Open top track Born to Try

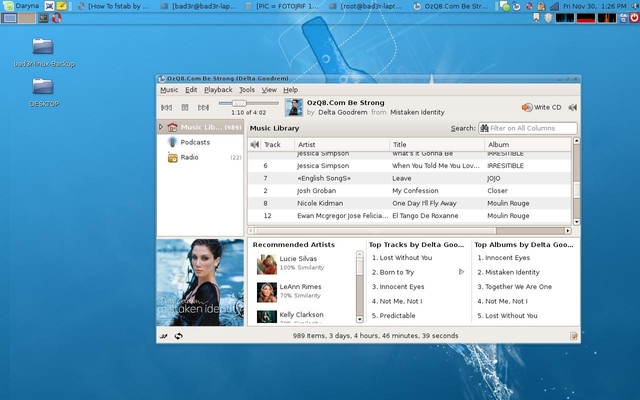coord(393,272)
